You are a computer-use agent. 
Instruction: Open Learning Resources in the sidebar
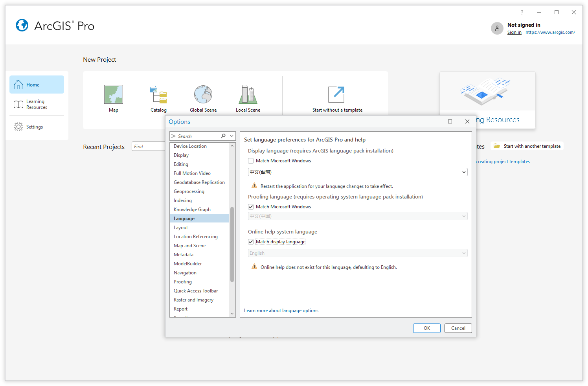click(37, 104)
